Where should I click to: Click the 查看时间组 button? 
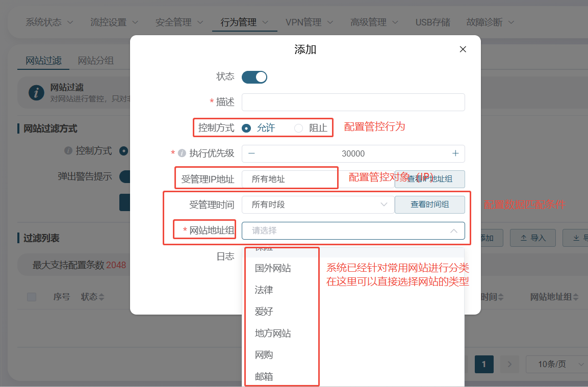point(429,204)
